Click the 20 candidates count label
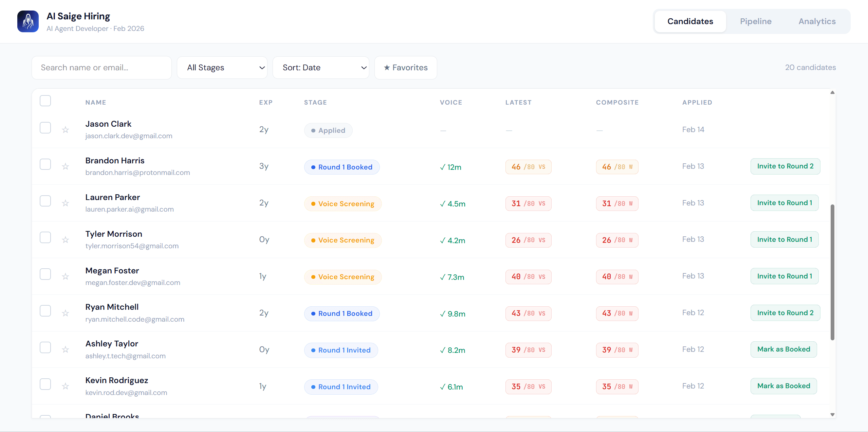The image size is (868, 432). 810,68
